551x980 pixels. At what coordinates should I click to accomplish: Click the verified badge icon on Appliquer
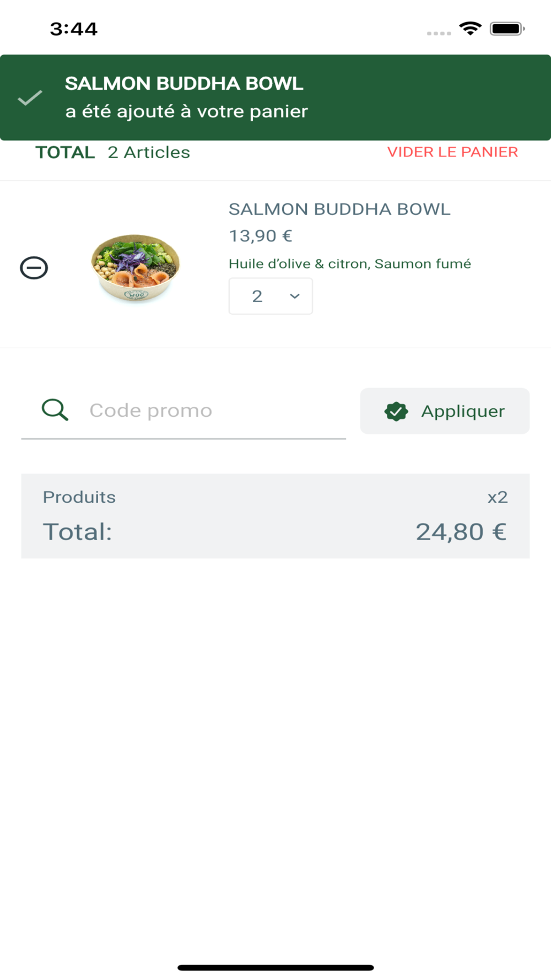396,411
